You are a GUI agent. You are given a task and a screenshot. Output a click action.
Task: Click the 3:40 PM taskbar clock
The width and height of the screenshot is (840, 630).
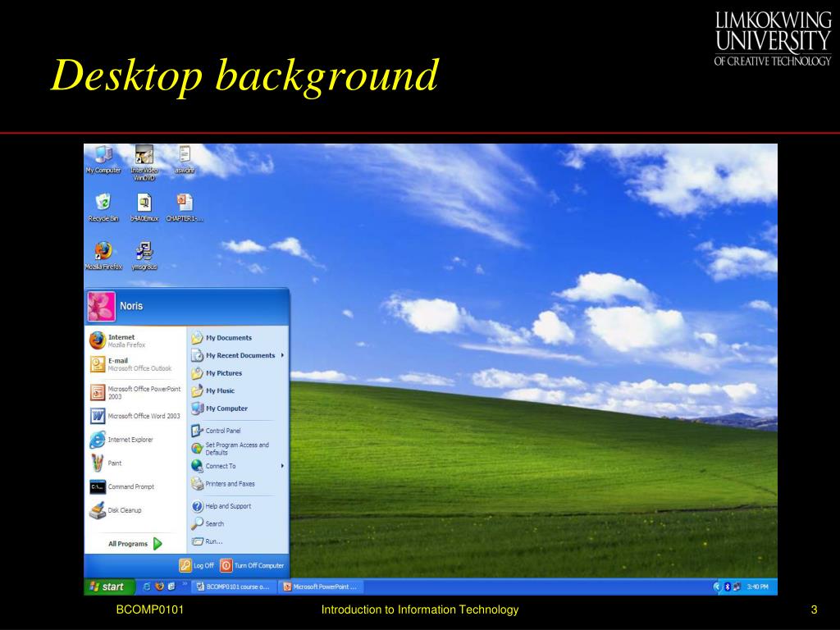[x=758, y=587]
